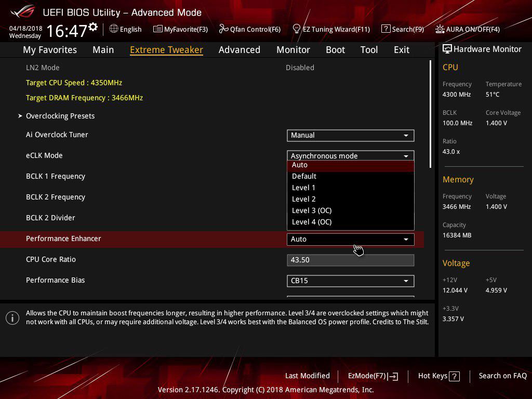Select Extreme Tweaker tab
This screenshot has height=399, width=532.
click(x=166, y=50)
